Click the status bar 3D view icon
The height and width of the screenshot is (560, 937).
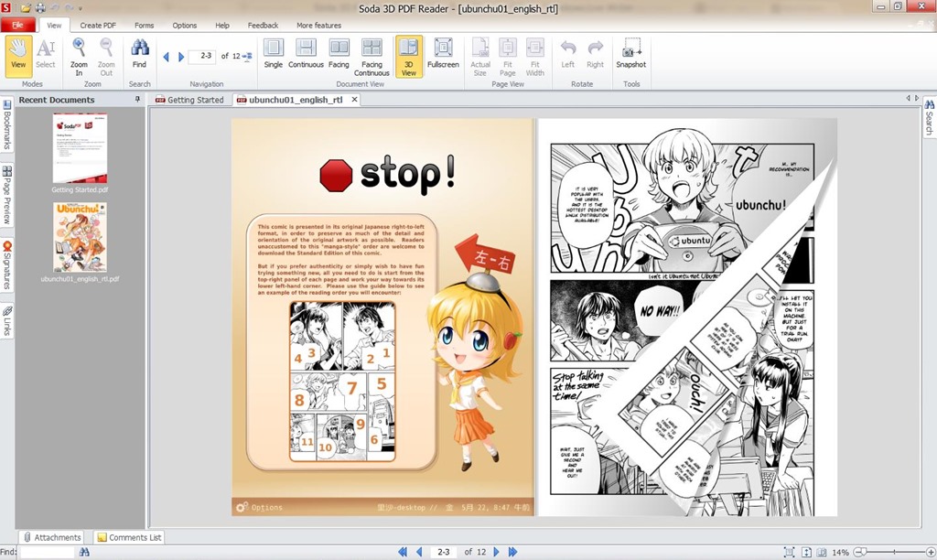(822, 553)
